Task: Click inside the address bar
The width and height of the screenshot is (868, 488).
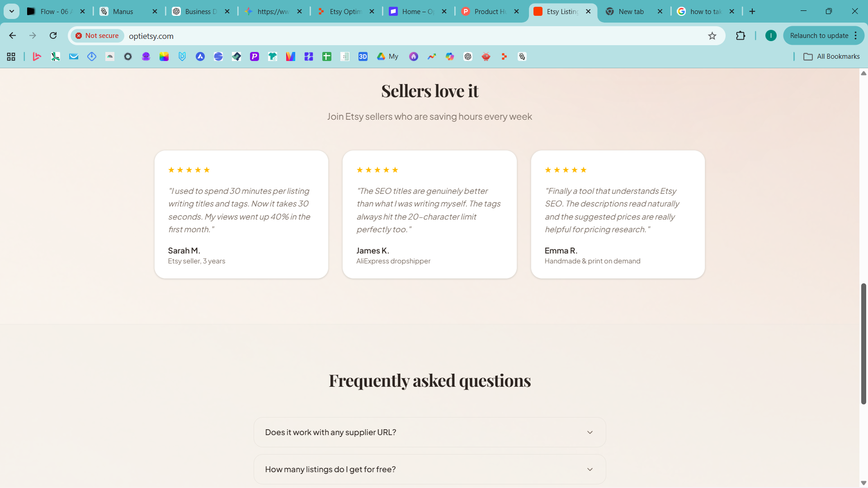Action: pos(316,36)
